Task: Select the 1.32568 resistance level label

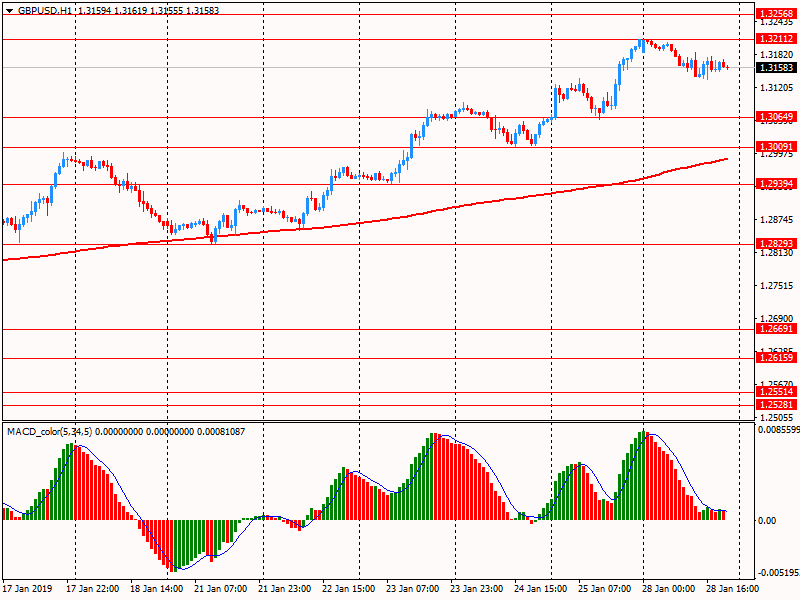Action: tap(776, 14)
